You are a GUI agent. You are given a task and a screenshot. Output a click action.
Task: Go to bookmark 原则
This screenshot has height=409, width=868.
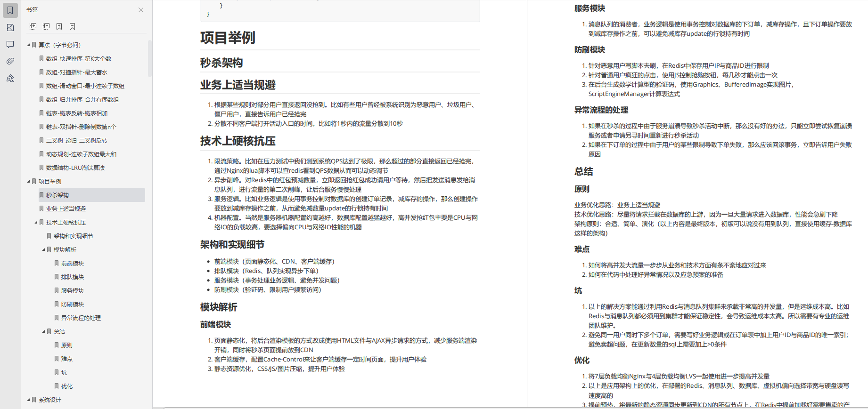pos(67,345)
